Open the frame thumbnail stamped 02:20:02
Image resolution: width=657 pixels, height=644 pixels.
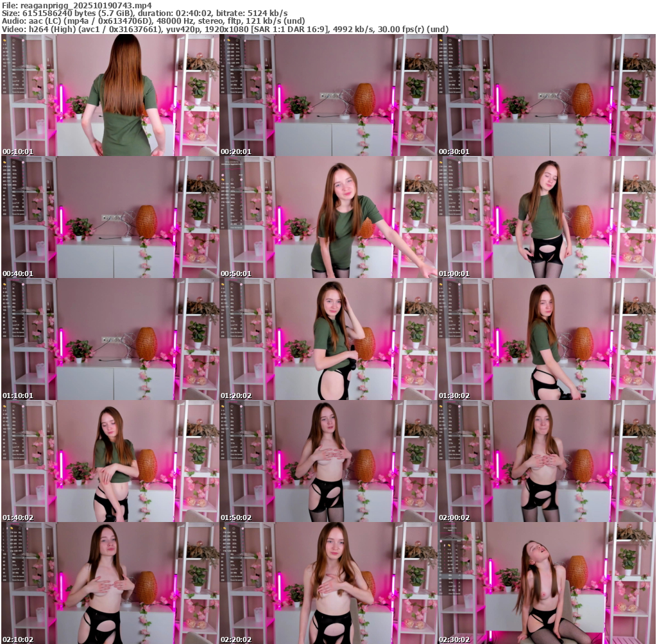click(x=328, y=583)
